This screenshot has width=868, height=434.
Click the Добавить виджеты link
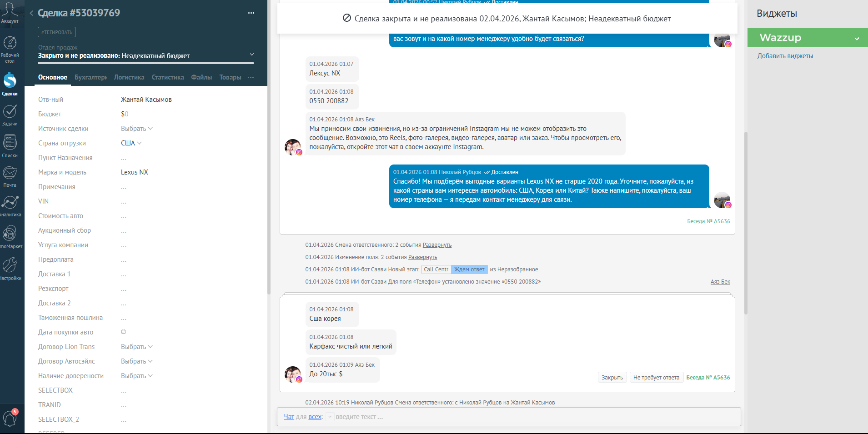click(785, 56)
